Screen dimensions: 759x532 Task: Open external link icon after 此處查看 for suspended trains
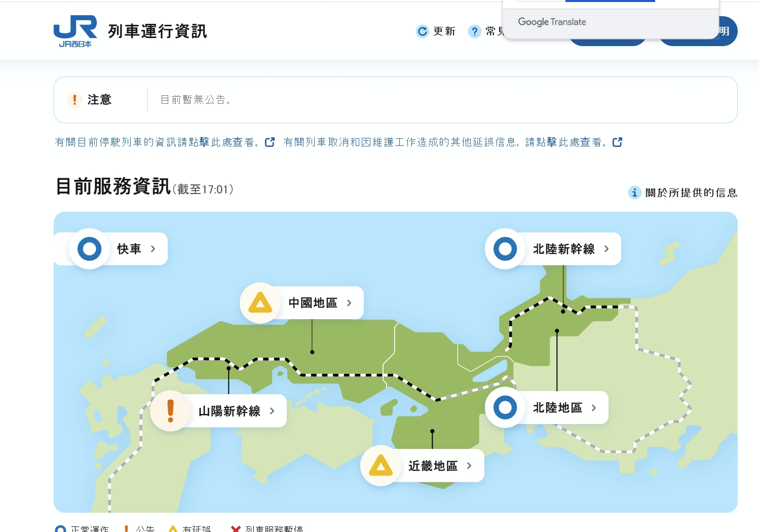pos(270,142)
